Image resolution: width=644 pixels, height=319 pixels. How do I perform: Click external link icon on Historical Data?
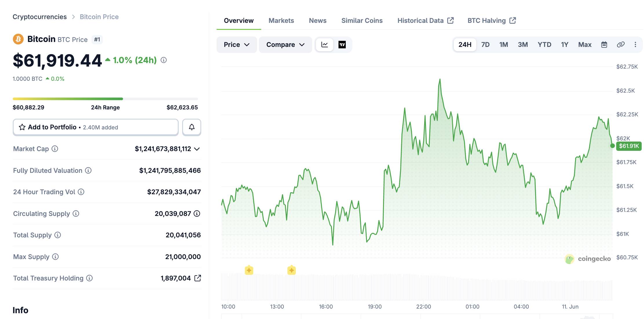450,20
